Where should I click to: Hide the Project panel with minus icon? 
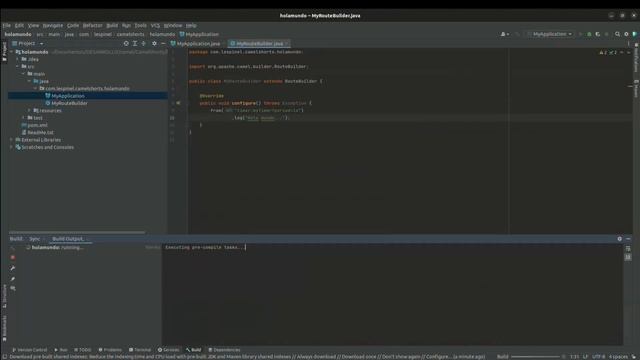[163, 43]
